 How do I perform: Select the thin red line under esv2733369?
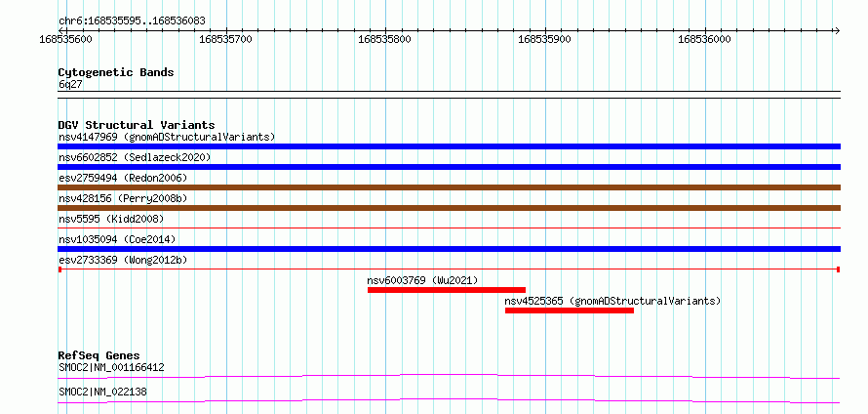(x=449, y=269)
